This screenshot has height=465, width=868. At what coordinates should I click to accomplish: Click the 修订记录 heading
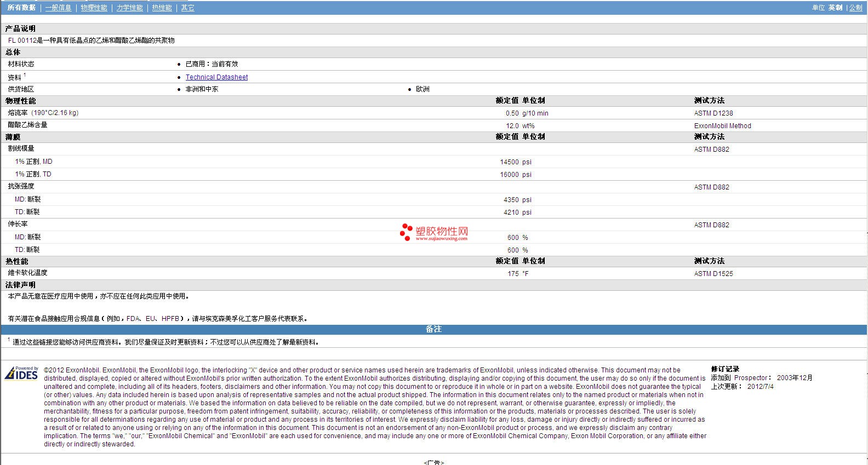pos(725,369)
